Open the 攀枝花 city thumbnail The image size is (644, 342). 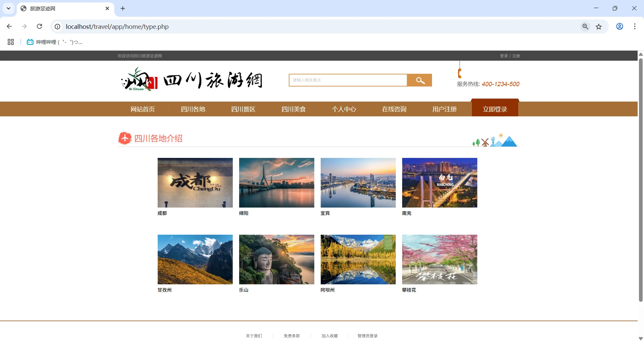pyautogui.click(x=439, y=259)
